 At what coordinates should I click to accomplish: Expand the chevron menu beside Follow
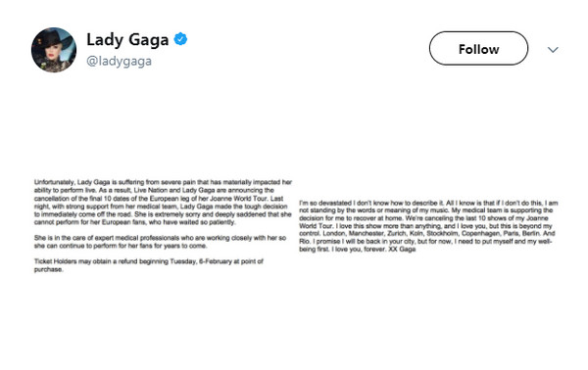[553, 50]
